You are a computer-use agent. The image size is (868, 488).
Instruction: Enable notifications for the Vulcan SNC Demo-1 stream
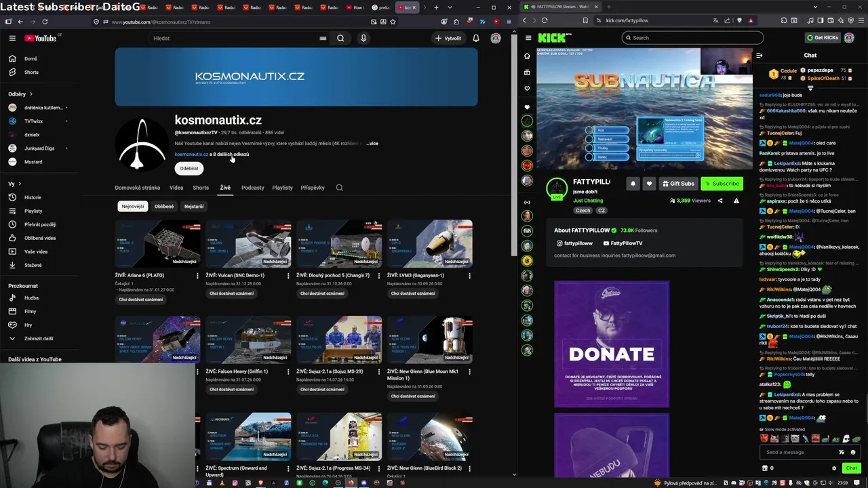pyautogui.click(x=232, y=293)
